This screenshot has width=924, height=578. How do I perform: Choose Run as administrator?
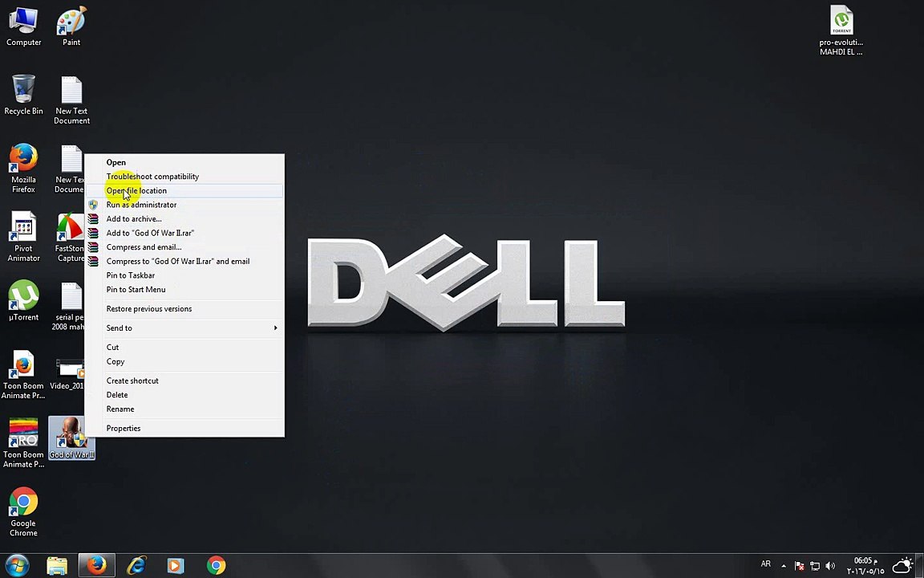(x=184, y=205)
